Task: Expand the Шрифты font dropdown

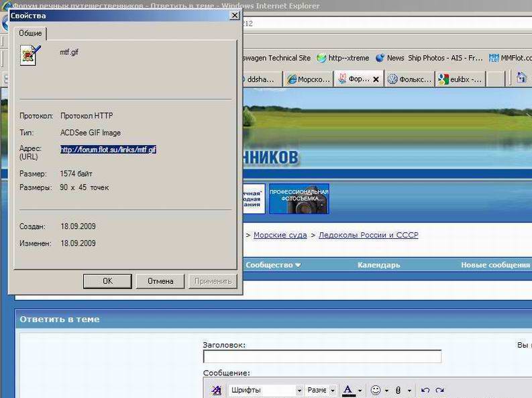Action: pyautogui.click(x=299, y=390)
